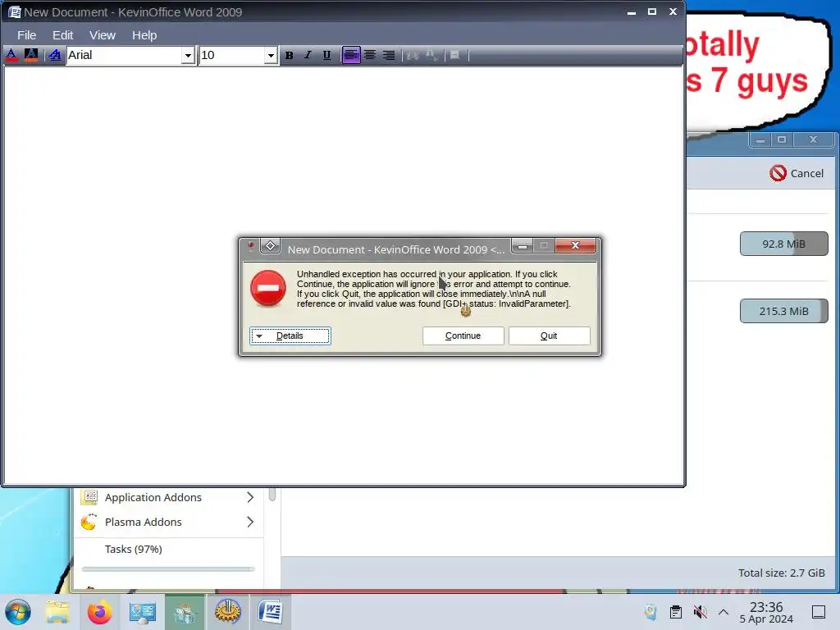
Task: Click the clock showing 23:36
Action: tap(766, 612)
